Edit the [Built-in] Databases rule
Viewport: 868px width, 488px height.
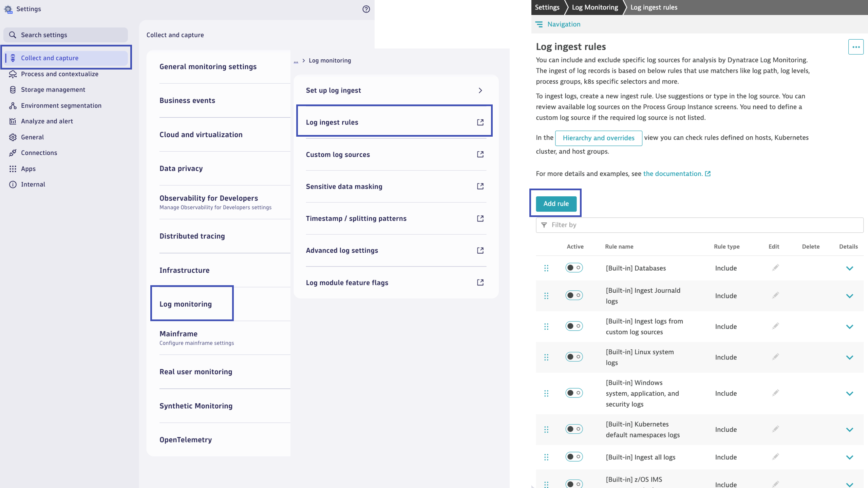click(x=775, y=268)
